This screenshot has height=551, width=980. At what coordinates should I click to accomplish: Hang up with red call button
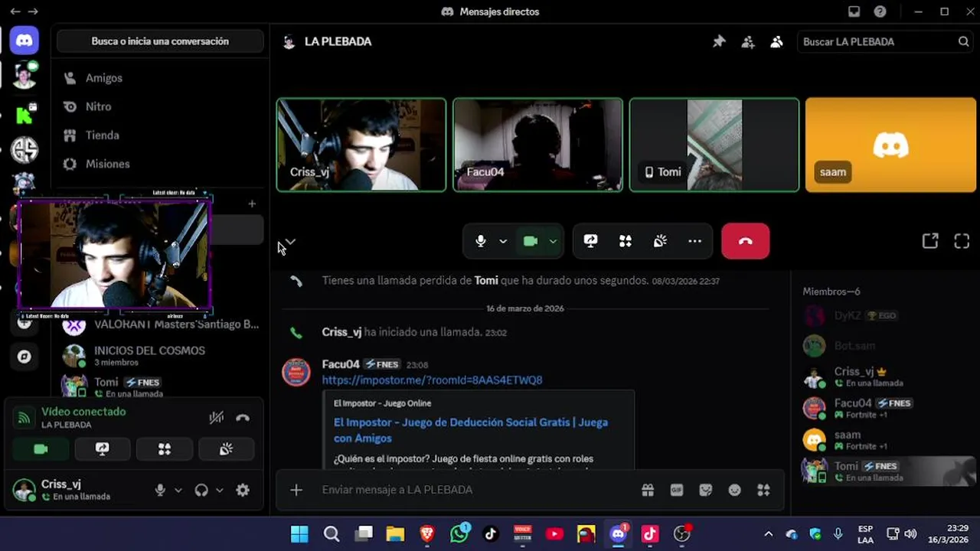(745, 241)
